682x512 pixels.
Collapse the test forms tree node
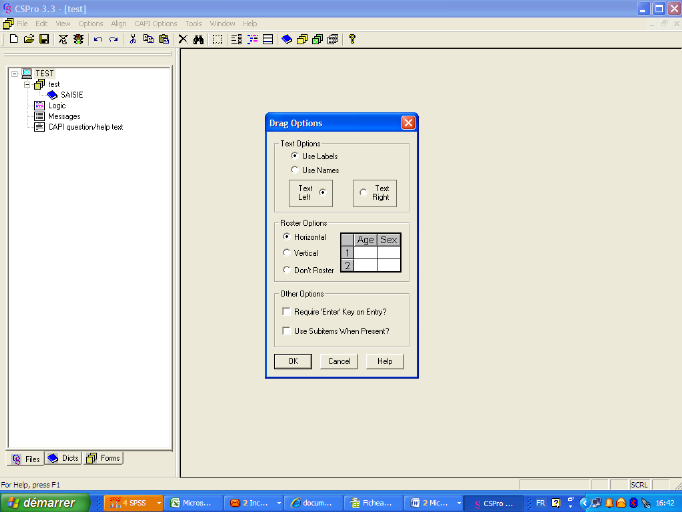tap(27, 84)
